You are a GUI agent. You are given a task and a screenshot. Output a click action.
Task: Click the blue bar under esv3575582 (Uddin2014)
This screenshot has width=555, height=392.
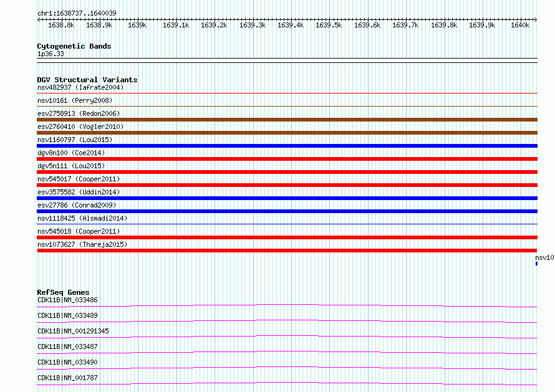click(x=287, y=198)
